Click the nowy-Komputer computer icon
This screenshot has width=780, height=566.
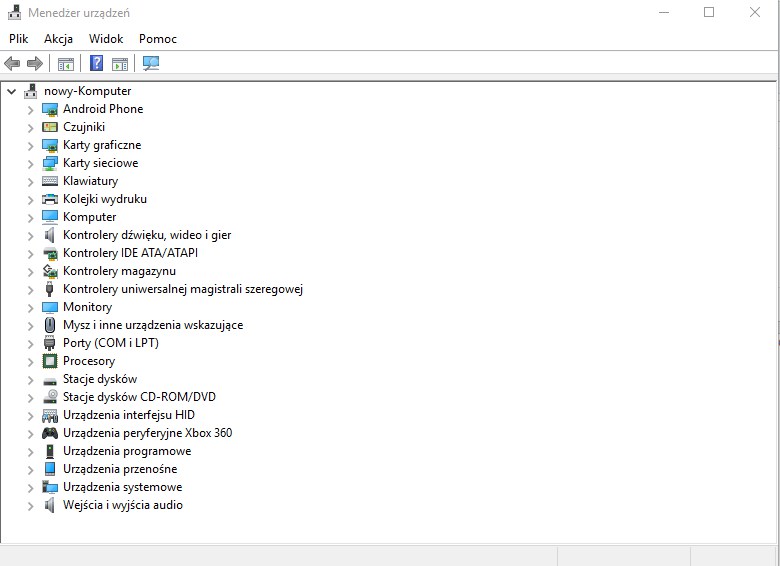pos(30,91)
